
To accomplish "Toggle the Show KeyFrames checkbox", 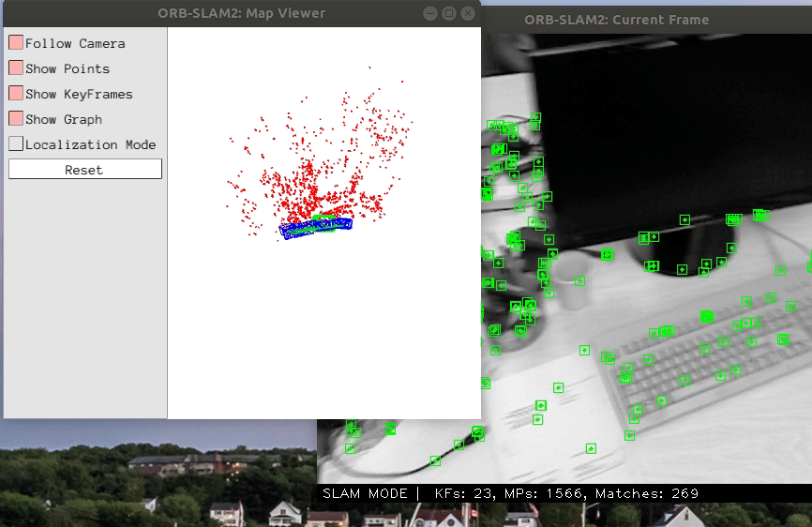I will tap(16, 94).
